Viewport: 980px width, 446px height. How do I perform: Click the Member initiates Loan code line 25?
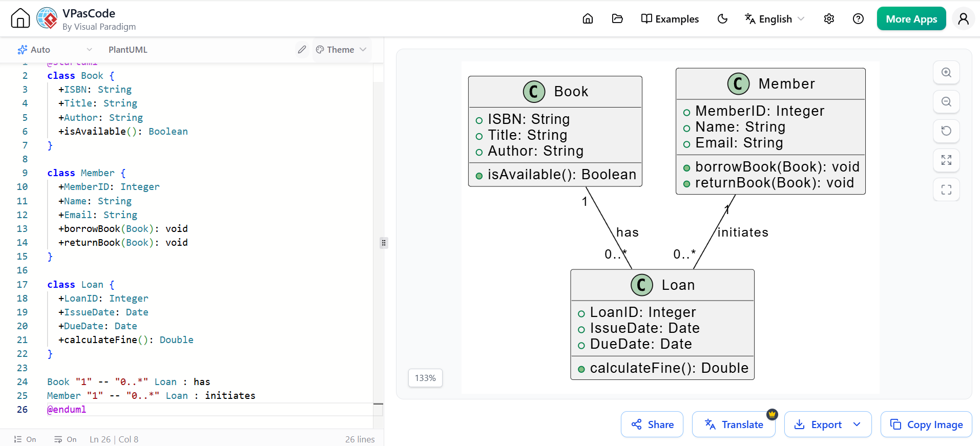coord(151,396)
